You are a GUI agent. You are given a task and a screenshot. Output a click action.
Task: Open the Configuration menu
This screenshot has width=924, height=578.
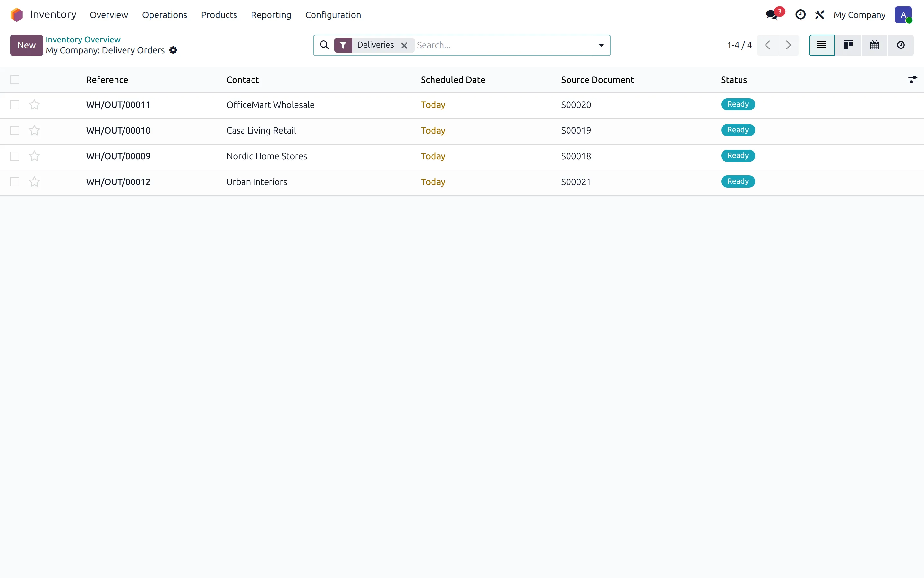333,15
